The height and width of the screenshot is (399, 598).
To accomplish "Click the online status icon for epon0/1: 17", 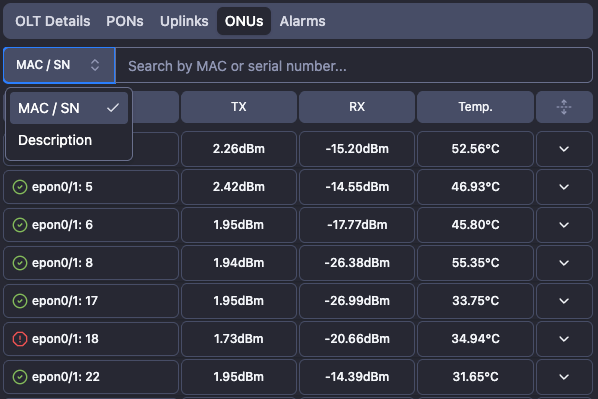I will pos(20,301).
